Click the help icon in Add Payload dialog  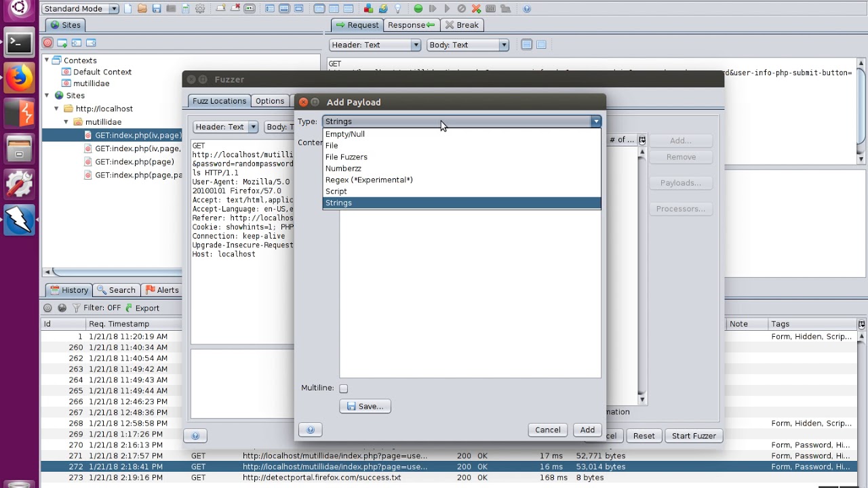(x=311, y=430)
